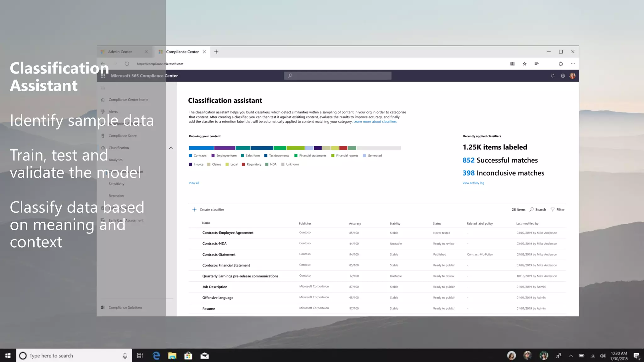Open Microsoft Edge from taskbar

pyautogui.click(x=156, y=356)
